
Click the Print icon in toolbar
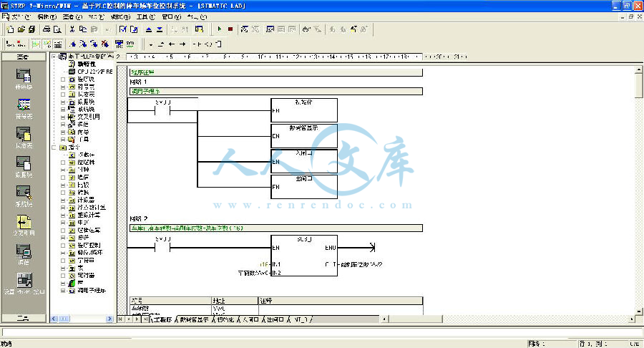[47, 29]
